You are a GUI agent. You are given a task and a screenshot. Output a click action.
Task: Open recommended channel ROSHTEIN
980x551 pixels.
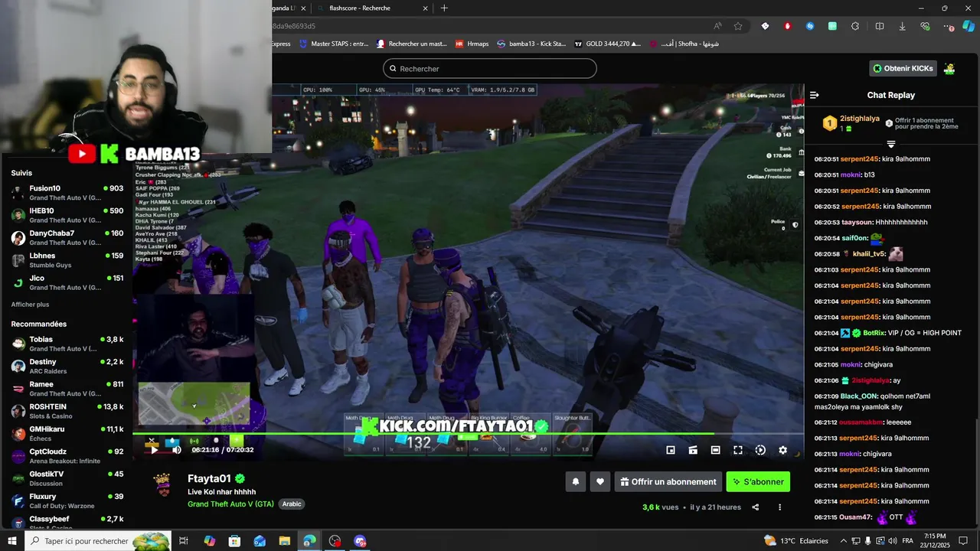67,411
